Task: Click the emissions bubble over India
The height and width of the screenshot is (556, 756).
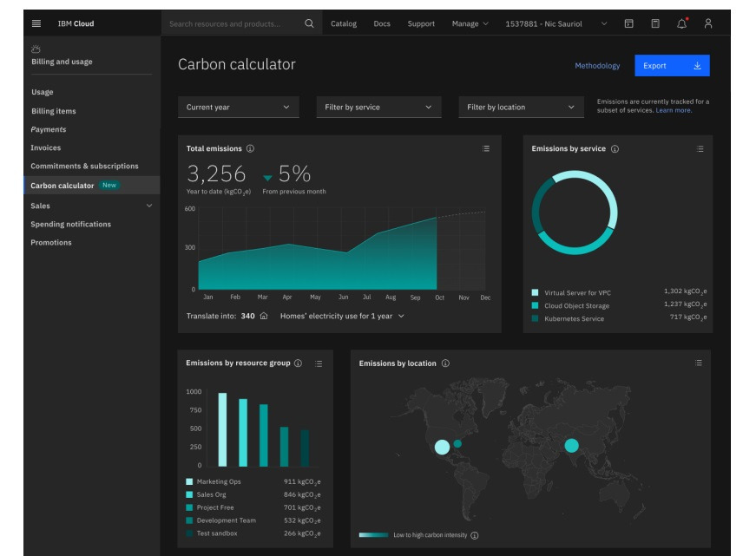Action: (x=571, y=446)
